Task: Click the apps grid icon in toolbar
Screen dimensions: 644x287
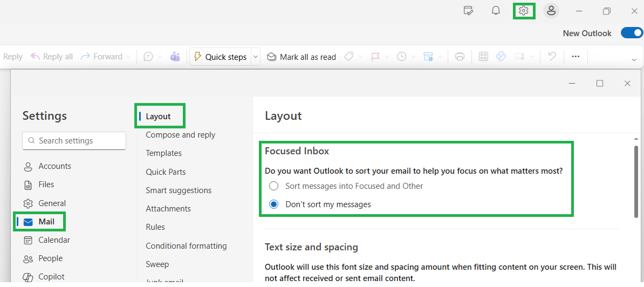Action: [483, 57]
